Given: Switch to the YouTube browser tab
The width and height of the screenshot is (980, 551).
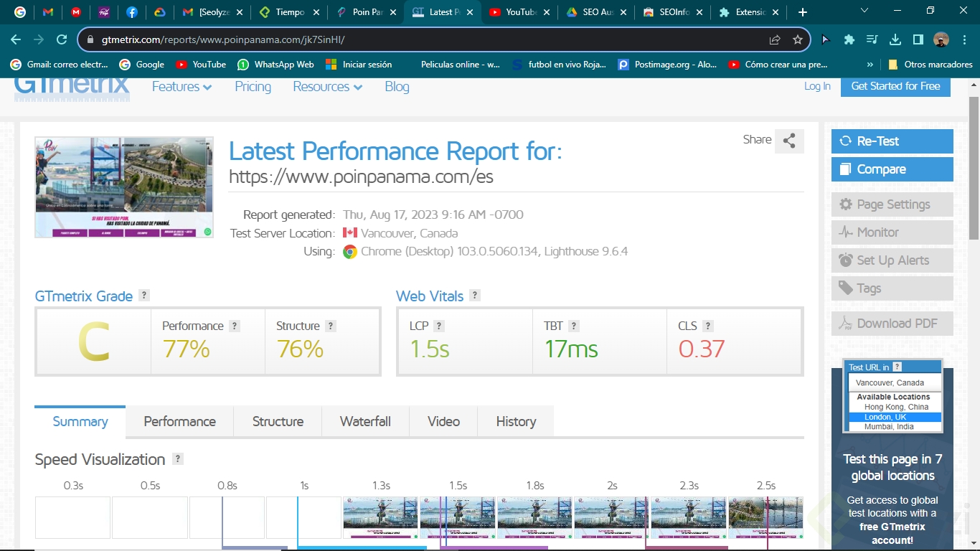Looking at the screenshot, I should 520,12.
